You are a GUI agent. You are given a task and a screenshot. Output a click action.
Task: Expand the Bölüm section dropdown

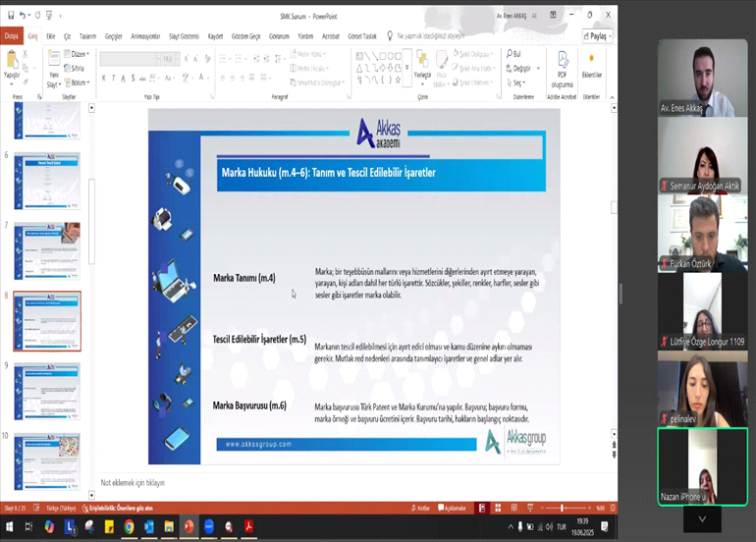pyautogui.click(x=79, y=82)
